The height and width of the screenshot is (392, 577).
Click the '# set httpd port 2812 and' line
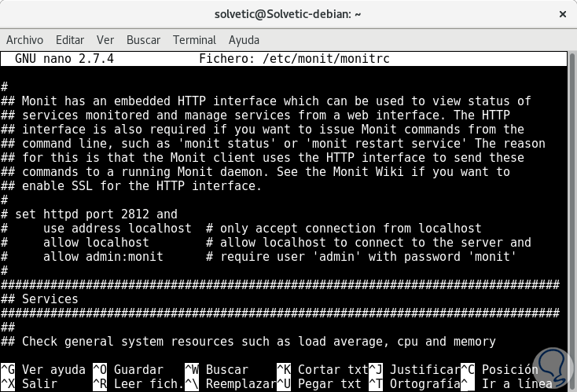pos(89,214)
